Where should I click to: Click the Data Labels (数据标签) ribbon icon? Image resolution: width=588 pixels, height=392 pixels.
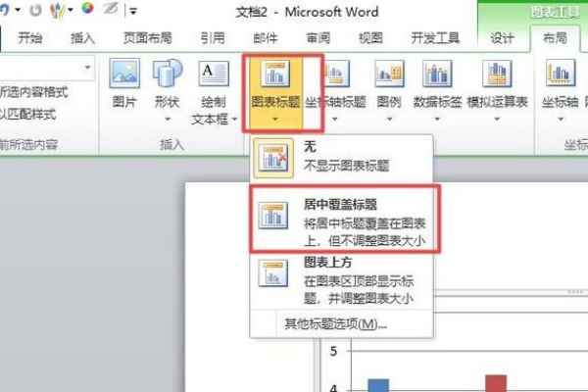[437, 73]
